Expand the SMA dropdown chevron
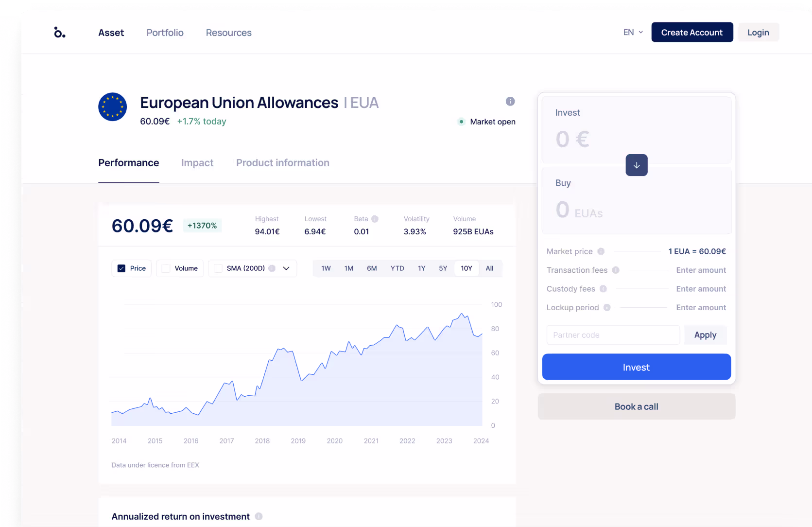Screen dimensions: 812x527 (286, 268)
